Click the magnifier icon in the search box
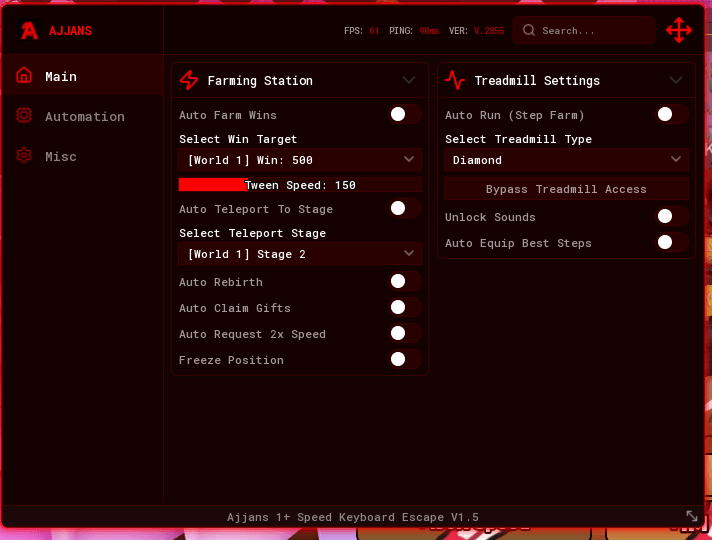 point(529,30)
